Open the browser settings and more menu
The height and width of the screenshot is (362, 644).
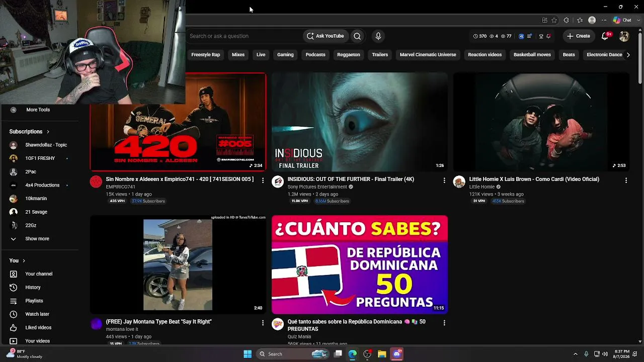click(x=604, y=20)
